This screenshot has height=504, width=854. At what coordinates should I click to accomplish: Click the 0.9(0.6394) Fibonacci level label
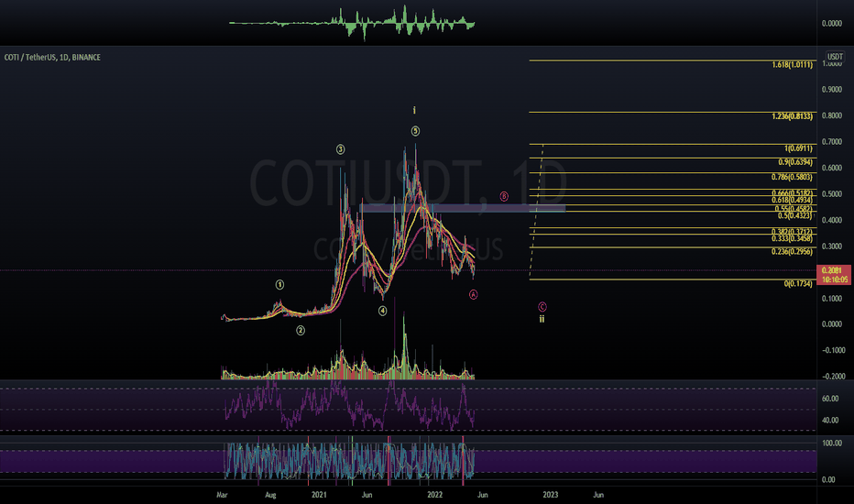pos(795,162)
